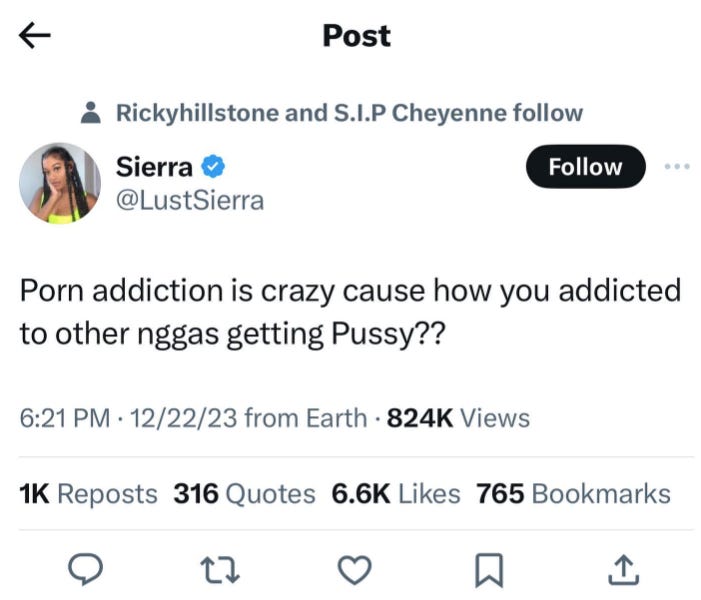View the 6.6K Likes list
Screen dimensions: 701x600
[x=396, y=494]
